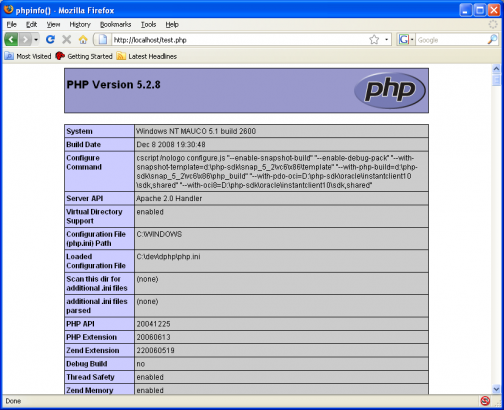The height and width of the screenshot is (410, 504).
Task: Click the additional .ini files parsed label
Action: pos(97,306)
